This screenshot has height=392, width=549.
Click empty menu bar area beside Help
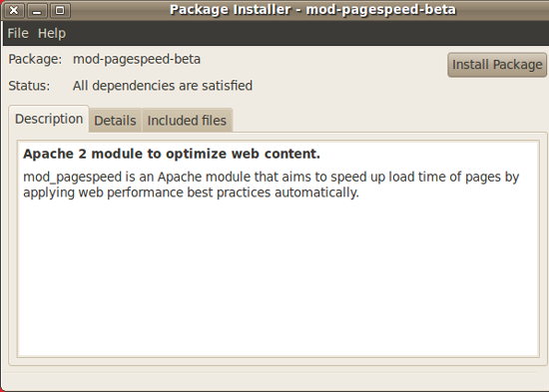[308, 33]
